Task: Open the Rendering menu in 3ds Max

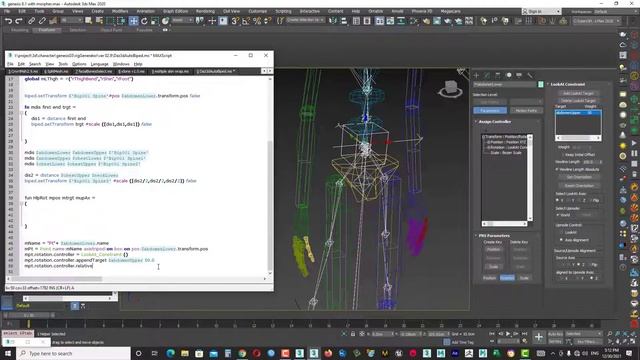Action: pyautogui.click(x=205, y=11)
